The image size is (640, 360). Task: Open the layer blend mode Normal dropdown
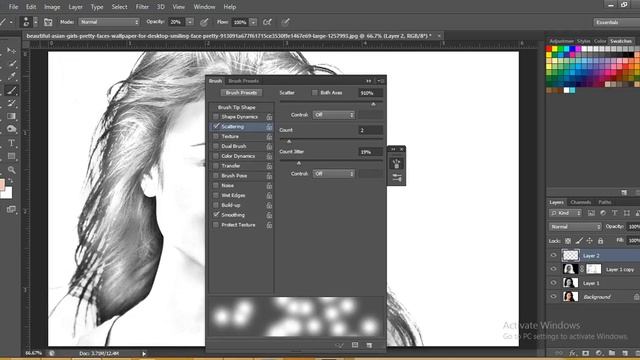575,227
